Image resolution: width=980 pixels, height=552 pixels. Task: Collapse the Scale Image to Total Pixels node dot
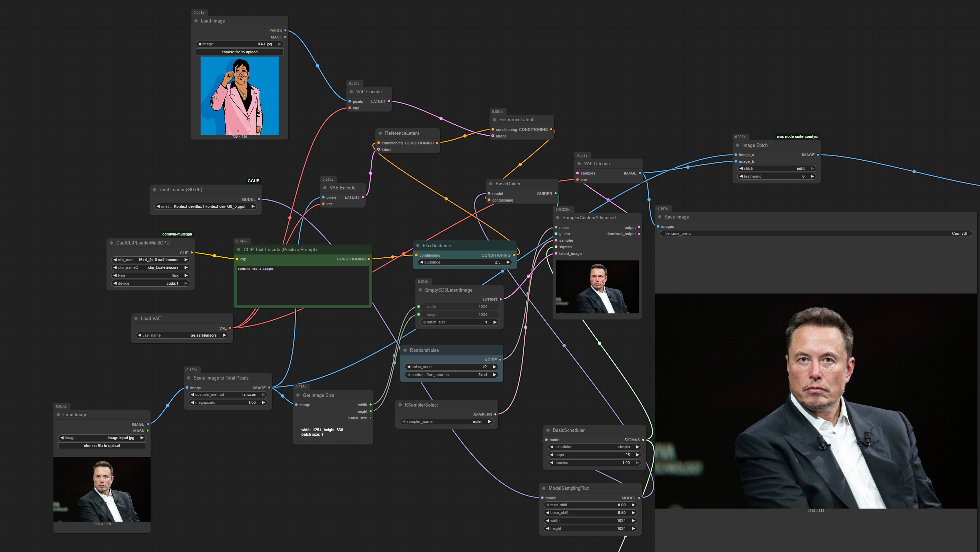coord(189,378)
